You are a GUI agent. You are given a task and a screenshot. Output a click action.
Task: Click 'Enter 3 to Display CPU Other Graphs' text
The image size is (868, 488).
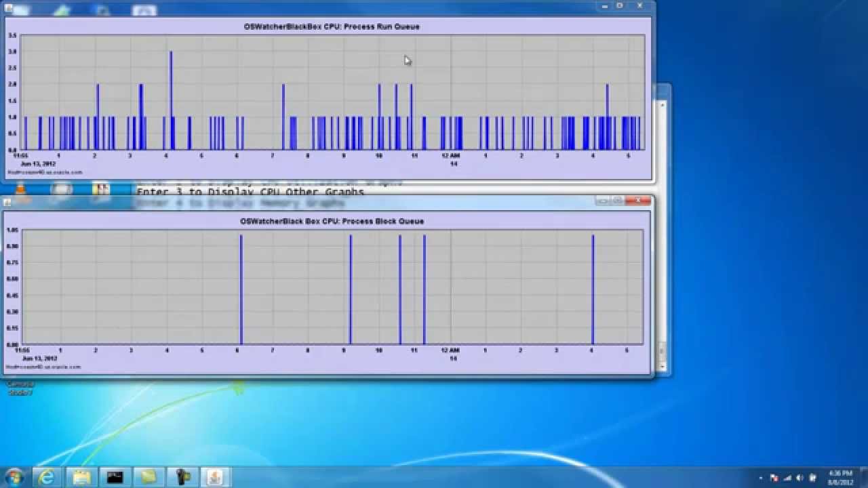250,192
